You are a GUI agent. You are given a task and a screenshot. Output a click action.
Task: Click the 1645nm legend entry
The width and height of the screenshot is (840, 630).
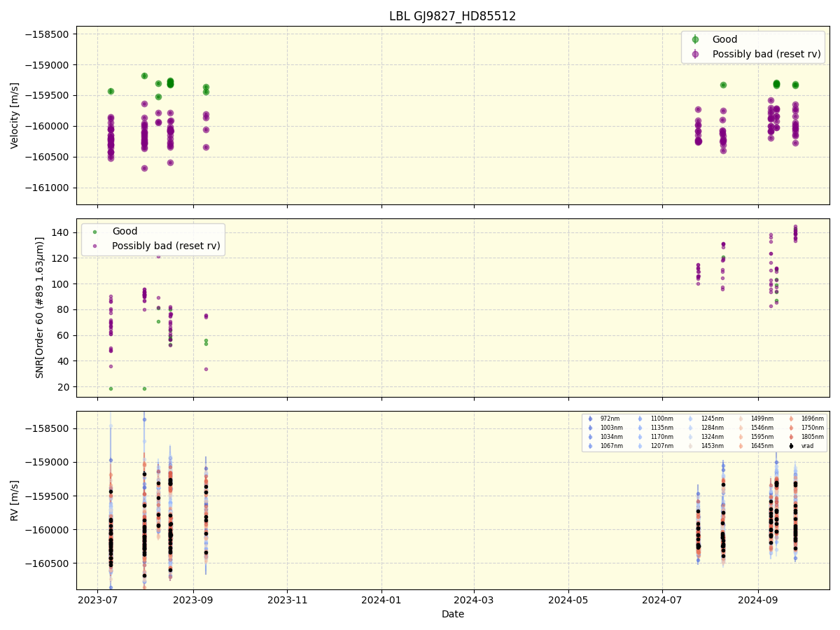[x=756, y=446]
